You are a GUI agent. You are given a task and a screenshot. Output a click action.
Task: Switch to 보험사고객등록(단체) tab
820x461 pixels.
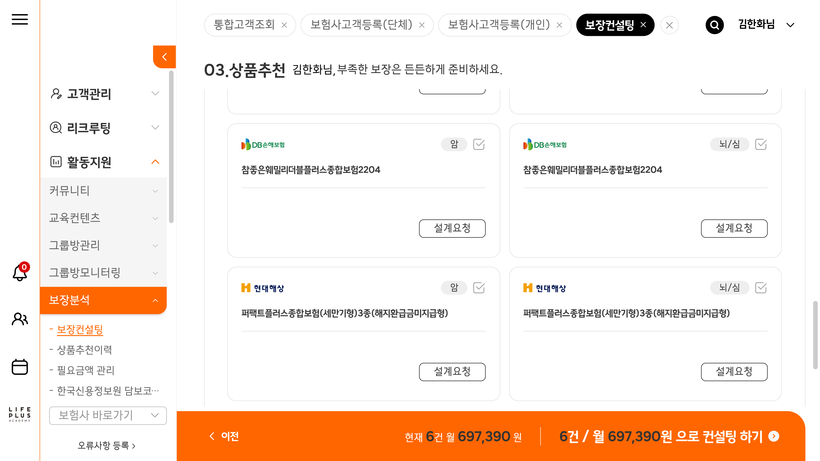361,25
